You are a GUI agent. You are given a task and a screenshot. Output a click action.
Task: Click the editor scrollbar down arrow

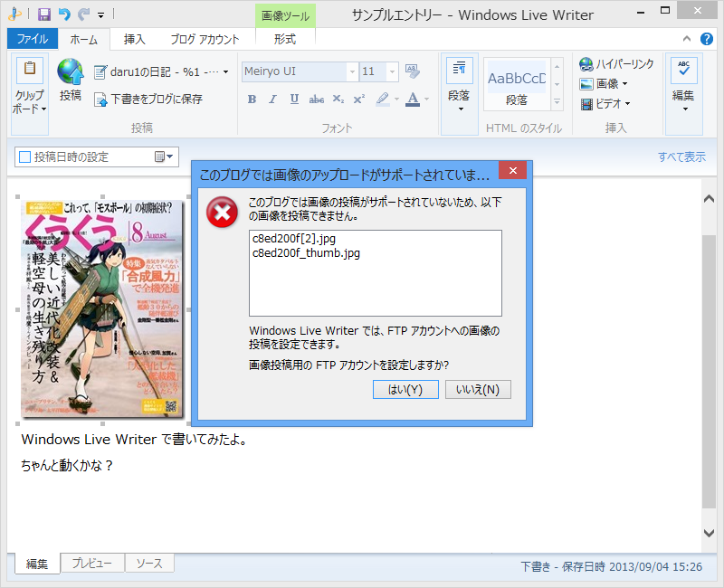709,533
